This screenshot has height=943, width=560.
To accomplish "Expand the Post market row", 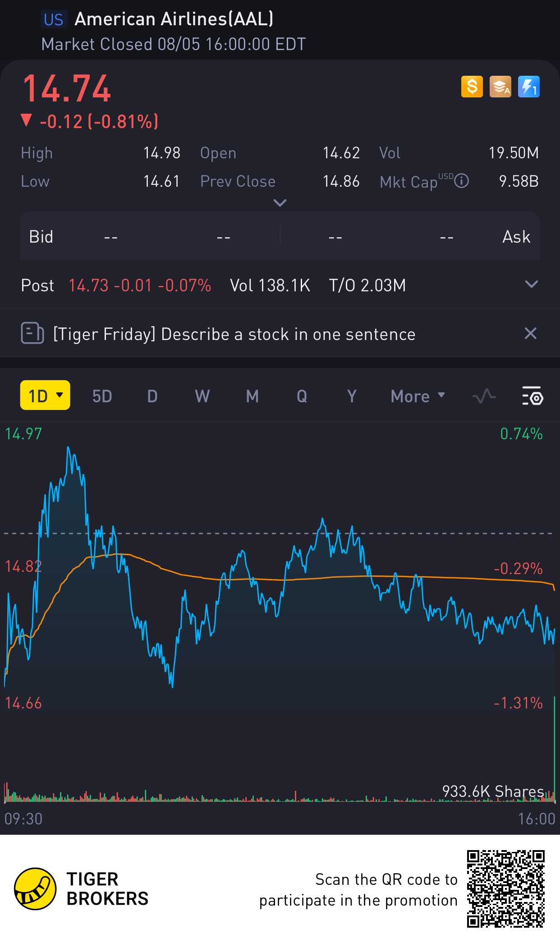I will [x=532, y=285].
